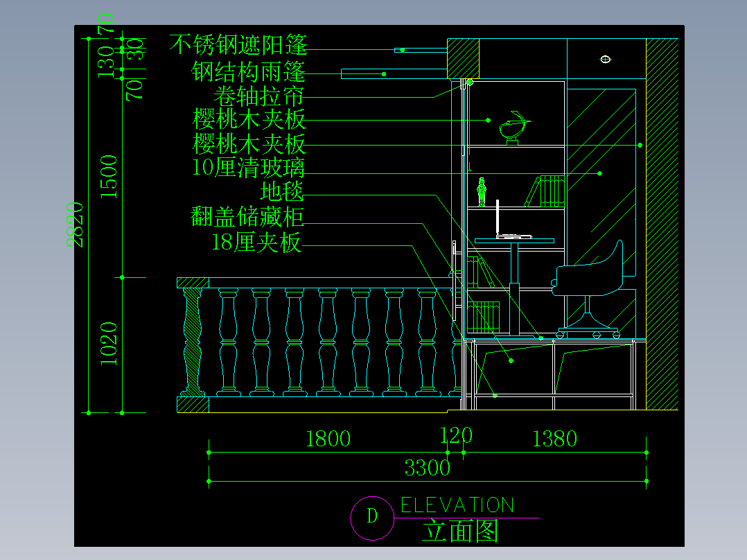Select the 120 dimension text

(x=456, y=435)
